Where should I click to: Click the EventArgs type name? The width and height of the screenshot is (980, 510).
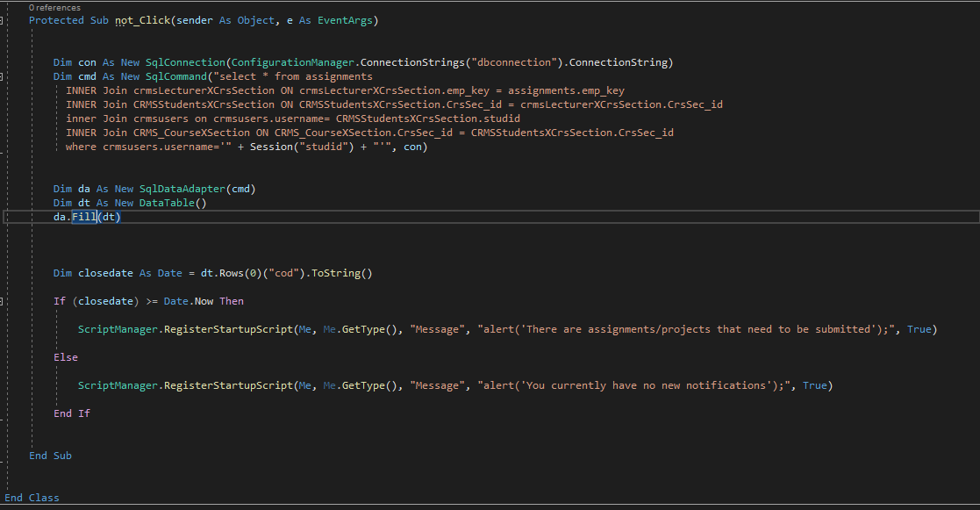point(345,20)
